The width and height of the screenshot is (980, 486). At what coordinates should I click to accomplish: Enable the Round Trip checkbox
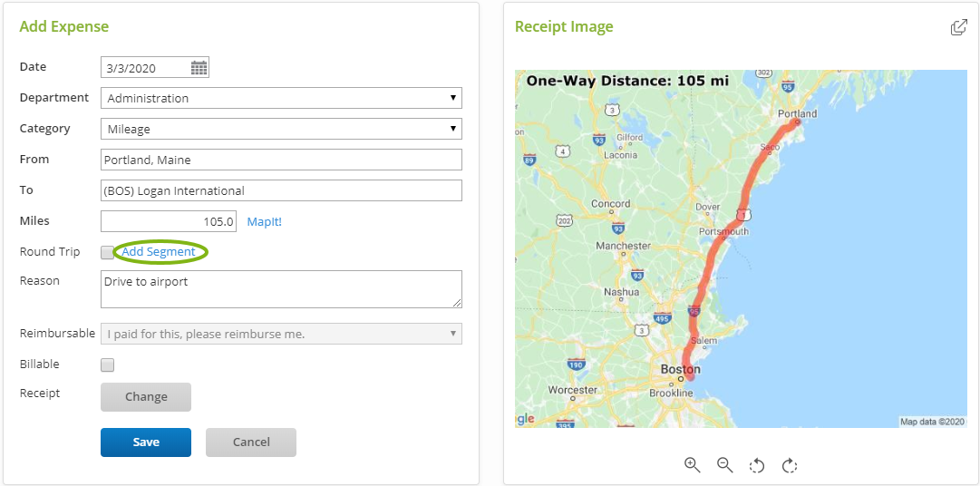pos(108,252)
